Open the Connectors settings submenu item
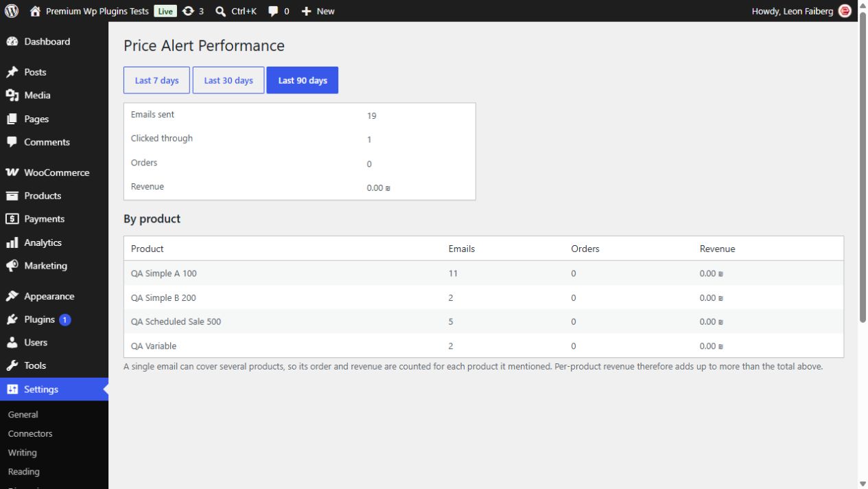Image resolution: width=868 pixels, height=489 pixels. (30, 434)
